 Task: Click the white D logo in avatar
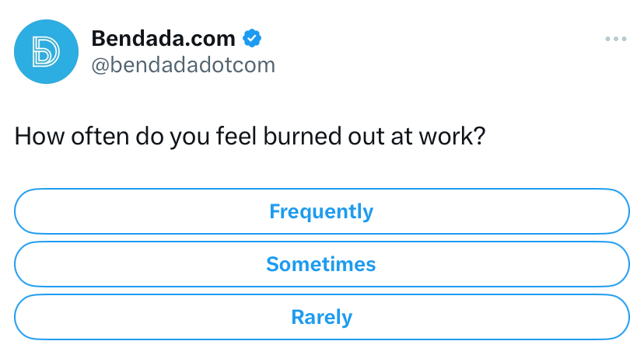[x=46, y=52]
